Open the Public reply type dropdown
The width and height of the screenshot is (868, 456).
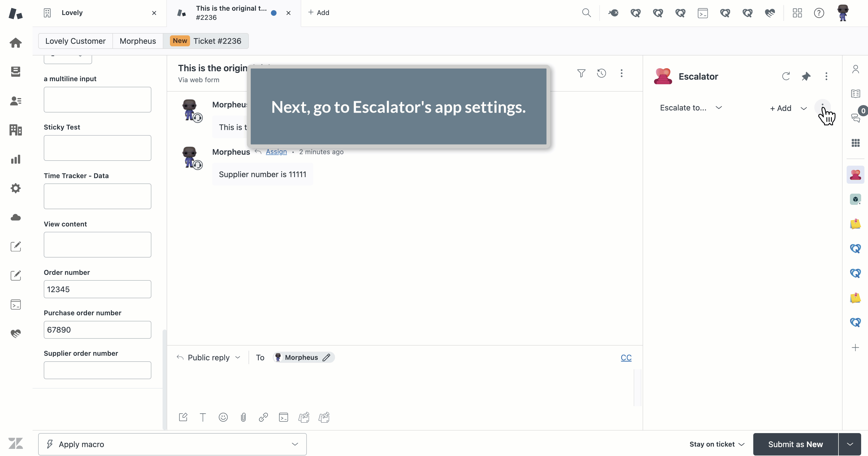tap(209, 357)
